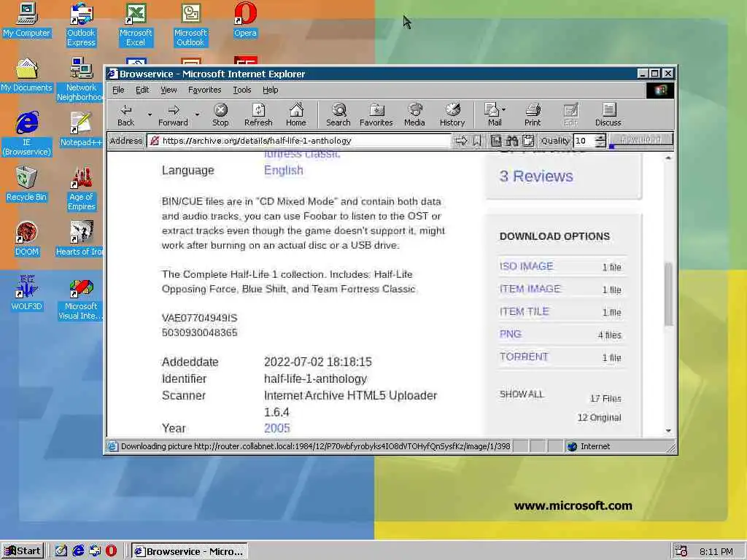The width and height of the screenshot is (747, 560).
Task: Download the TORRENT file link
Action: click(524, 357)
